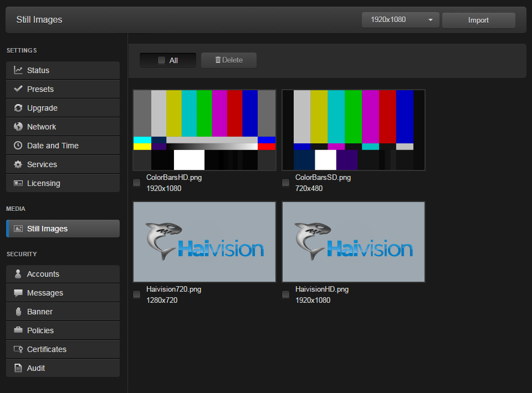Tick the ColorBarsHD.png checkbox

[x=137, y=183]
